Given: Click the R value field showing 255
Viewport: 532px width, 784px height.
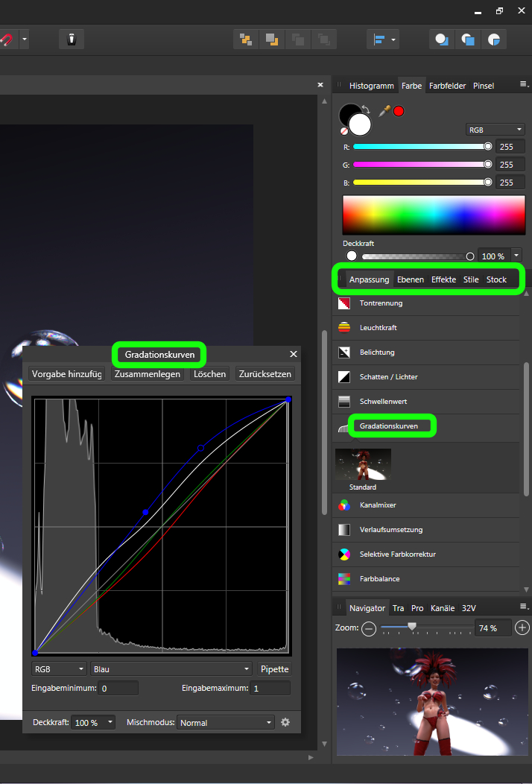Looking at the screenshot, I should coord(510,147).
